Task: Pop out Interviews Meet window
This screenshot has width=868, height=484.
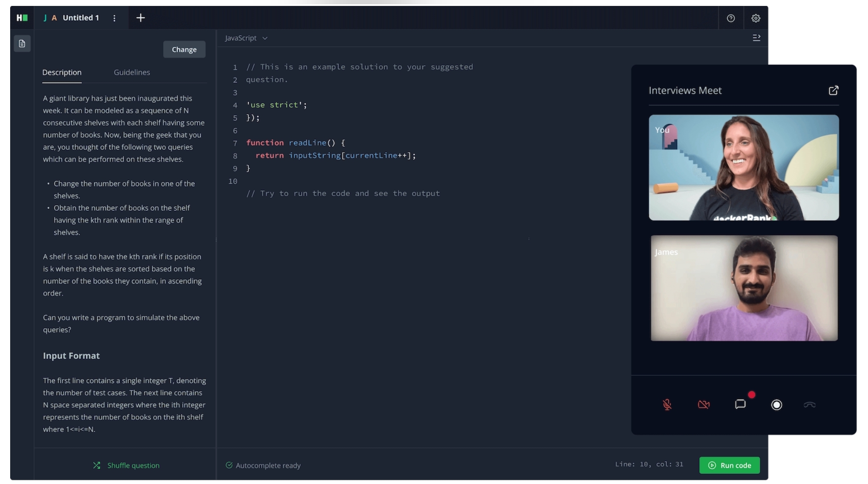Action: pyautogui.click(x=833, y=90)
